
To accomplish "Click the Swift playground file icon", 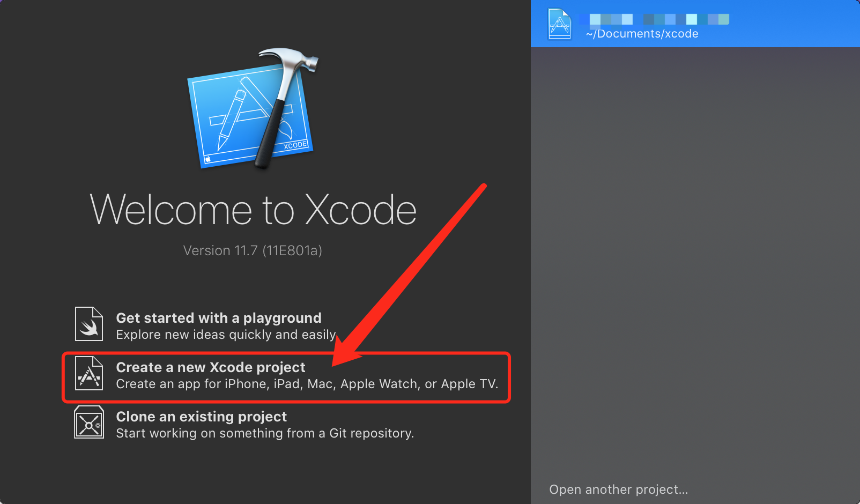I will [89, 324].
